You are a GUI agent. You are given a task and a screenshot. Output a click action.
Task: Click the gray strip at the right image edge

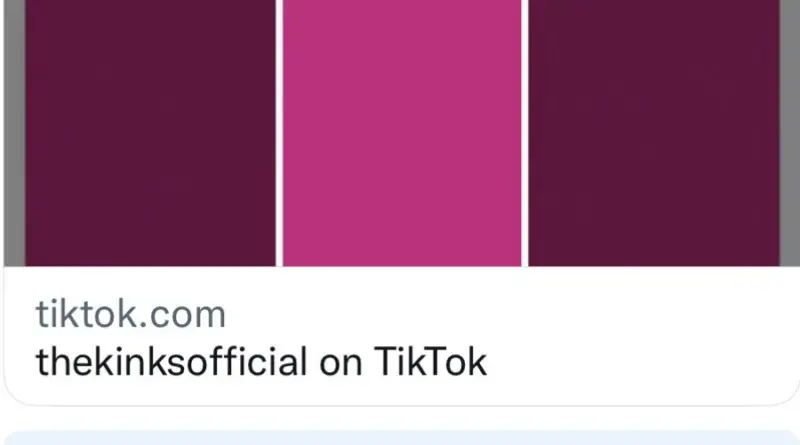coord(790,133)
